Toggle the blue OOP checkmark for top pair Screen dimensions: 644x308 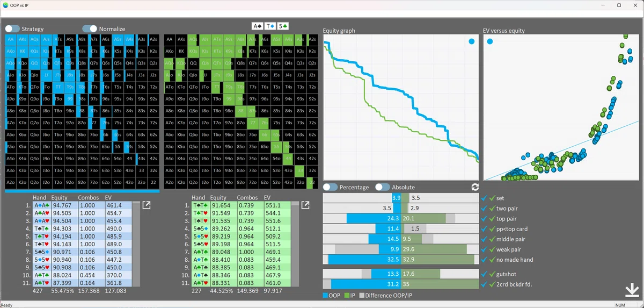tap(484, 219)
